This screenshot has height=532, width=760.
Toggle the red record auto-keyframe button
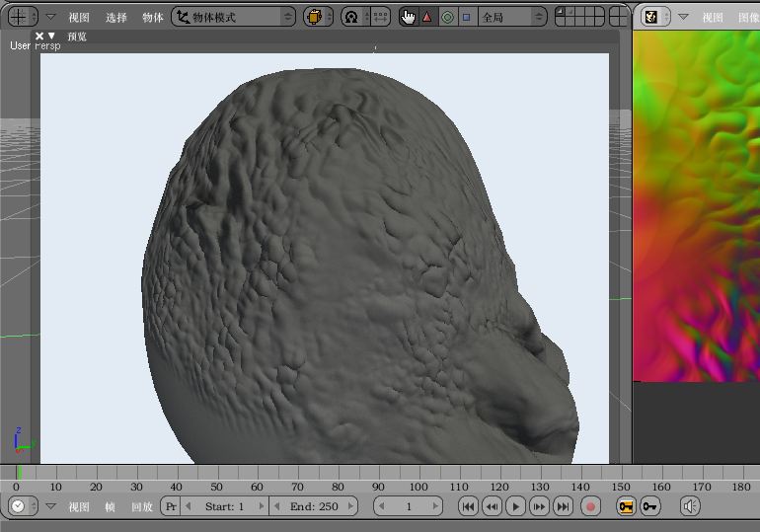coord(590,506)
